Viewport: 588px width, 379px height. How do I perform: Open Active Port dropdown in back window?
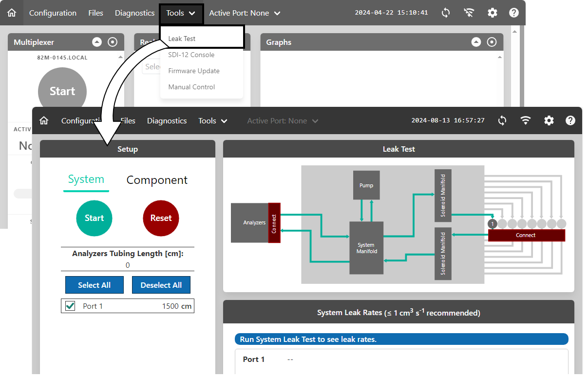click(245, 13)
